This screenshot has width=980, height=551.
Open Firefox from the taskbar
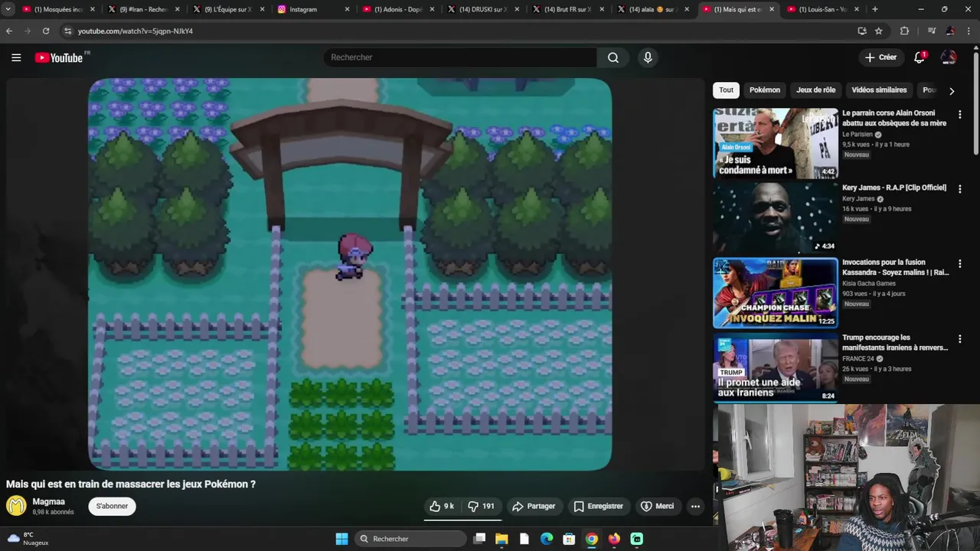pos(614,539)
